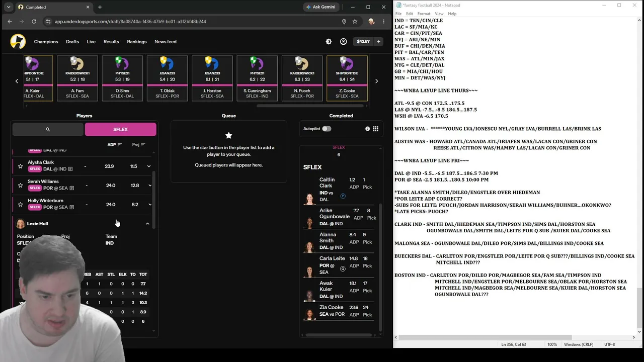The image size is (644, 362).
Task: Select the T. Oblak pick 5.4 card
Action: (167, 78)
